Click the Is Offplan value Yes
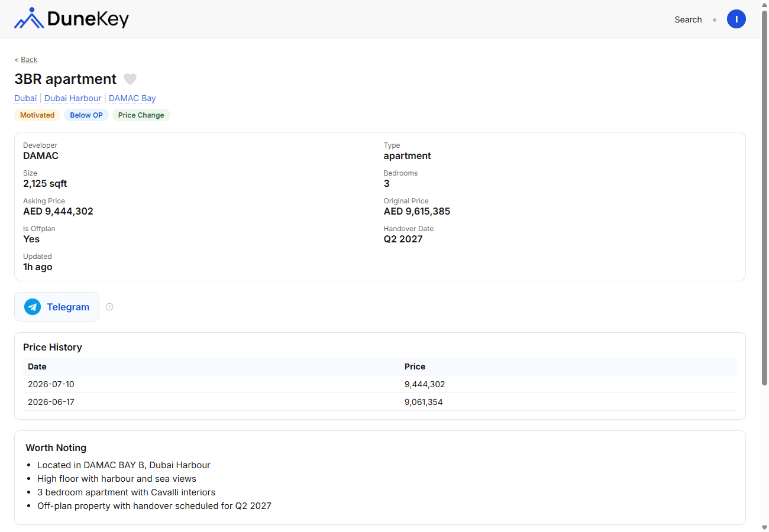The width and height of the screenshot is (769, 532). point(31,239)
